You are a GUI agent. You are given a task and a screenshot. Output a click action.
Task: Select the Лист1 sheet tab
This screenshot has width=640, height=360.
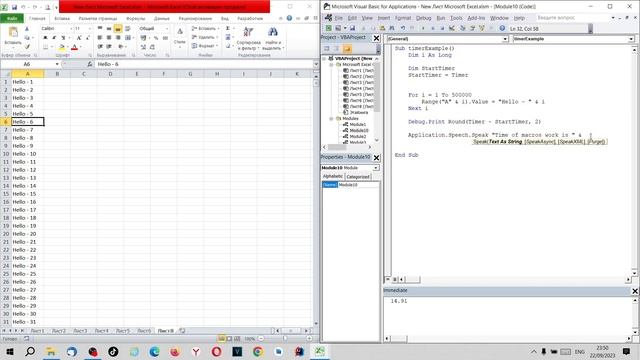coord(37,331)
